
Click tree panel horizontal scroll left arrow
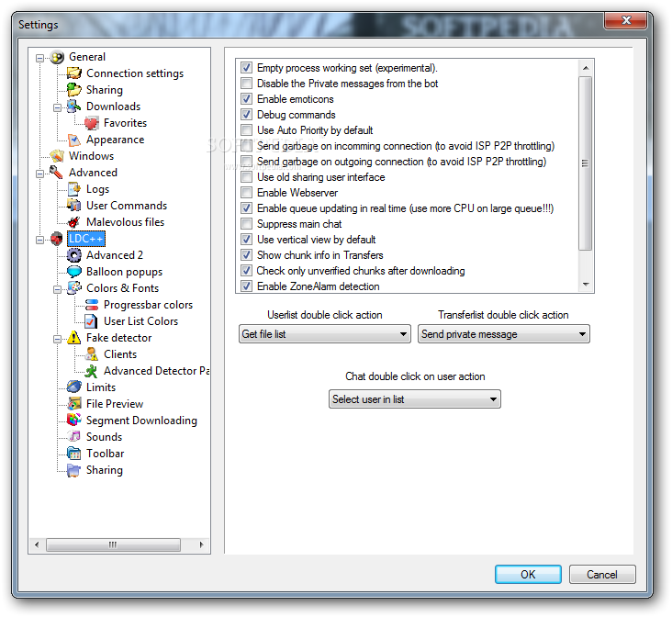[37, 544]
